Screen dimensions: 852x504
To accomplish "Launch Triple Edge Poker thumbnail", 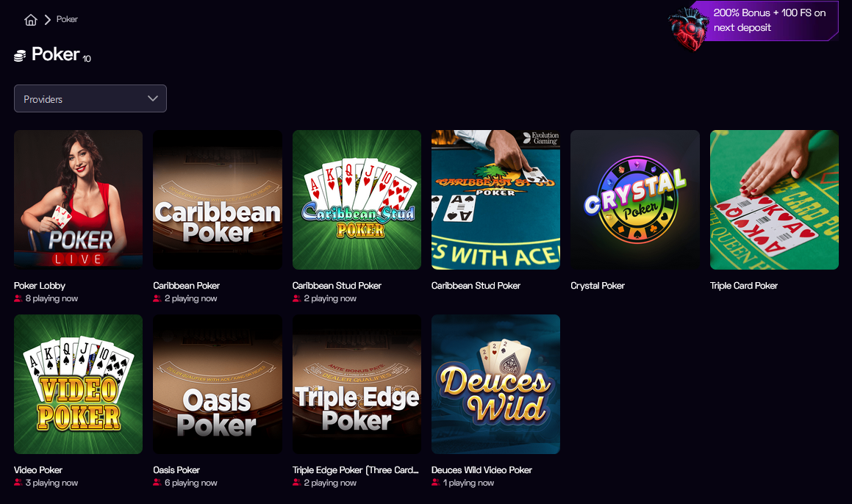I will tap(357, 384).
